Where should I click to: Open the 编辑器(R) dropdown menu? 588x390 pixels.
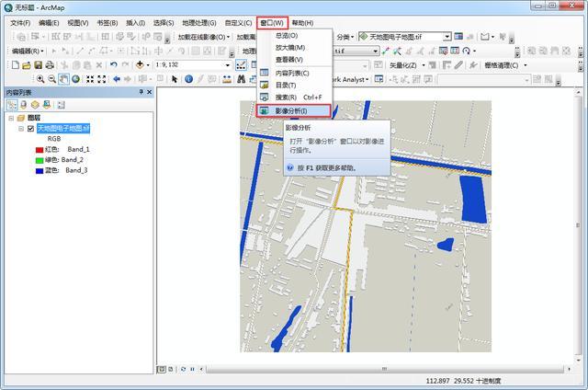pos(27,51)
